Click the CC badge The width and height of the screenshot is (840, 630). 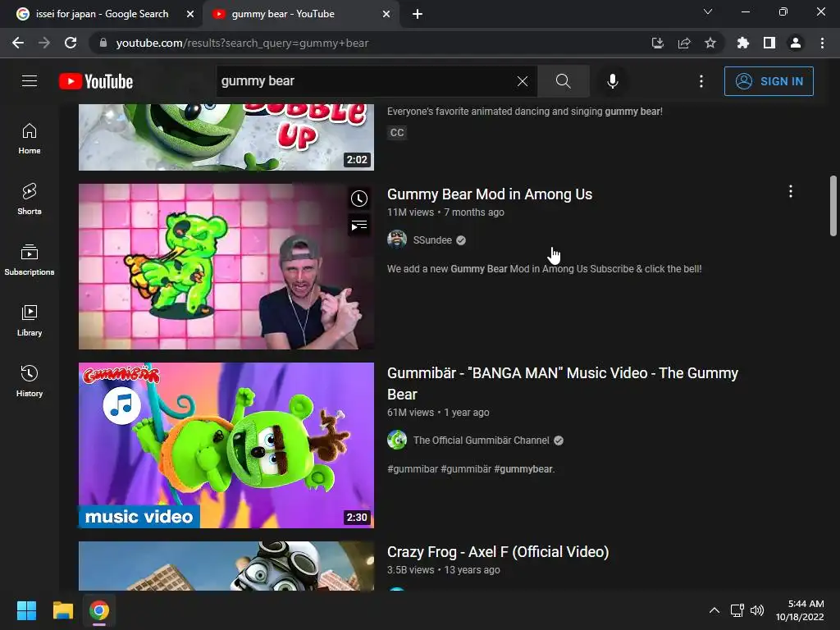click(x=397, y=132)
